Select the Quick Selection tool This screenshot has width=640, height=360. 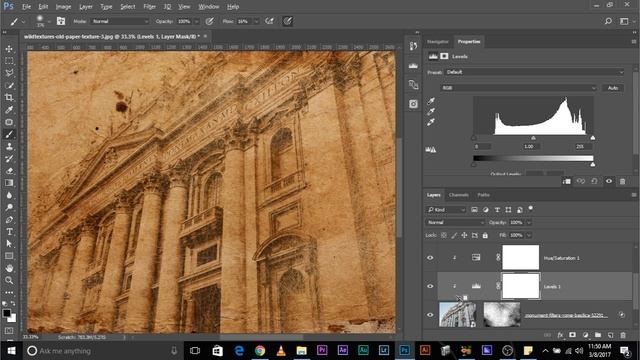coord(9,85)
